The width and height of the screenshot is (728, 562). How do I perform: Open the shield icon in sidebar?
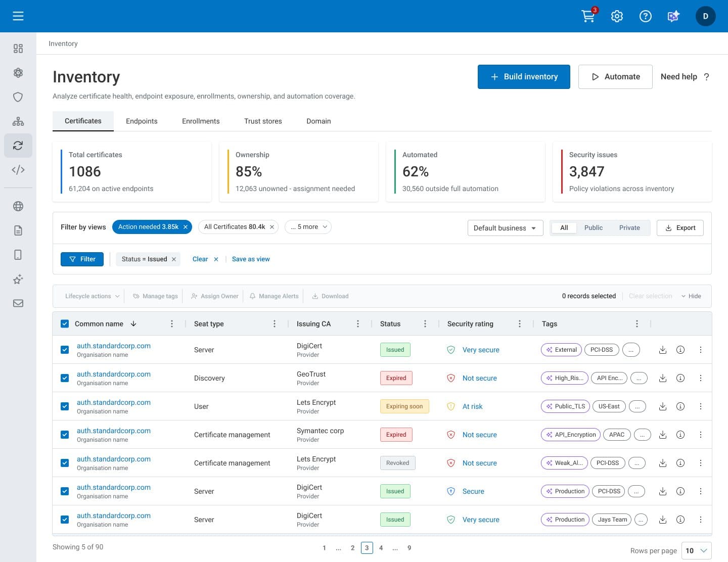tap(18, 97)
